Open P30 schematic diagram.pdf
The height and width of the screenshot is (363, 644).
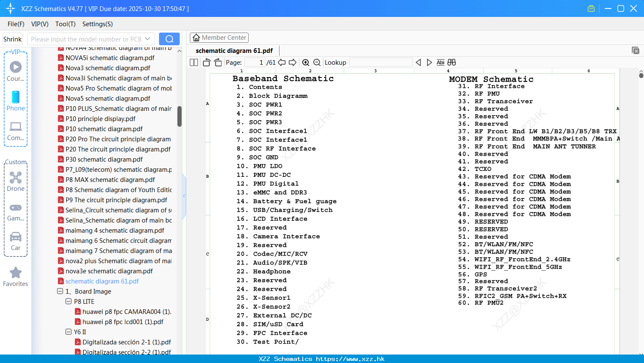tap(104, 159)
